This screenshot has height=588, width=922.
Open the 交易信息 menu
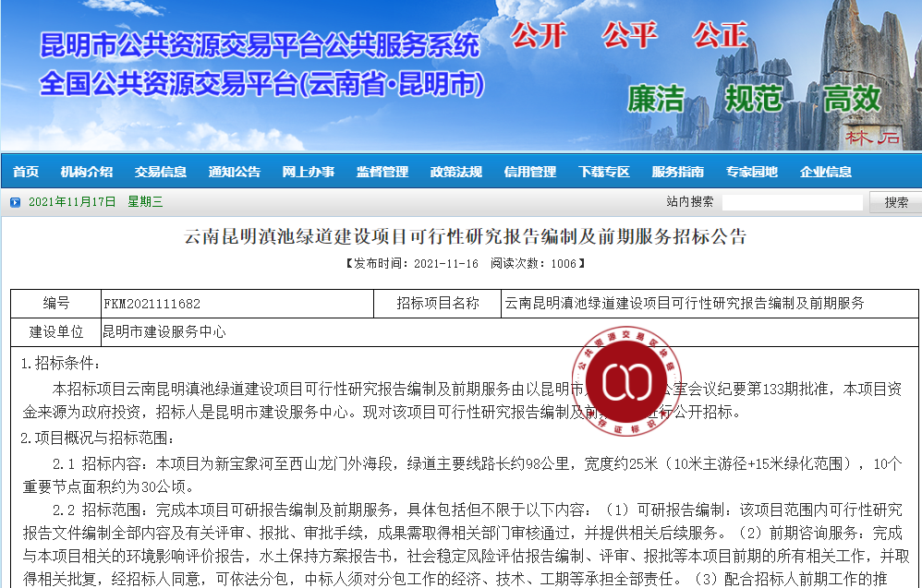(161, 172)
